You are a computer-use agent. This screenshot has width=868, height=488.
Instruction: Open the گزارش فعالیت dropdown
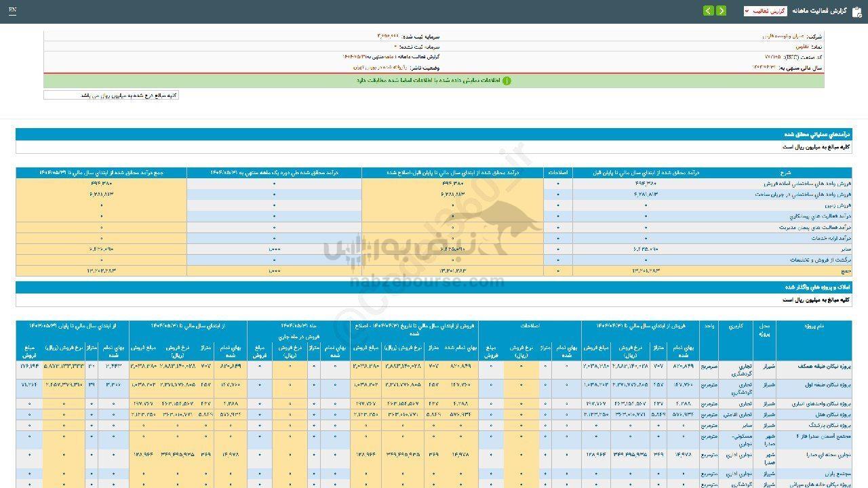pyautogui.click(x=765, y=11)
